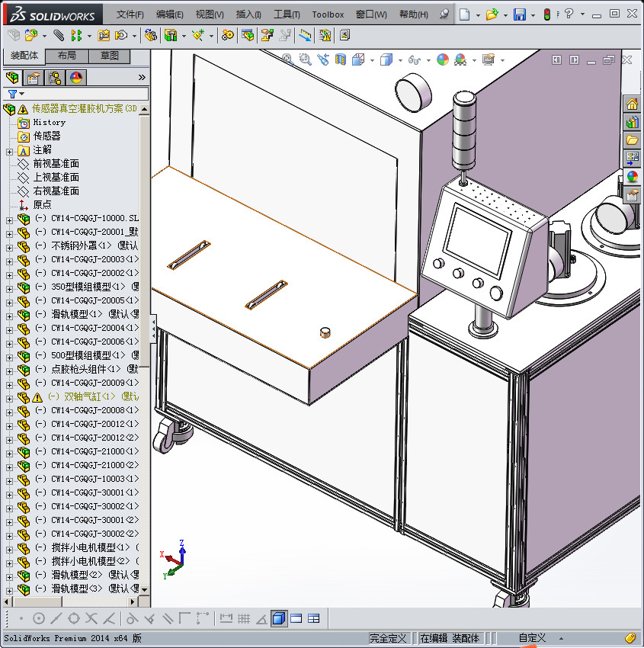Open the PropertyManager tab icon
The width and height of the screenshot is (644, 648).
[x=34, y=77]
